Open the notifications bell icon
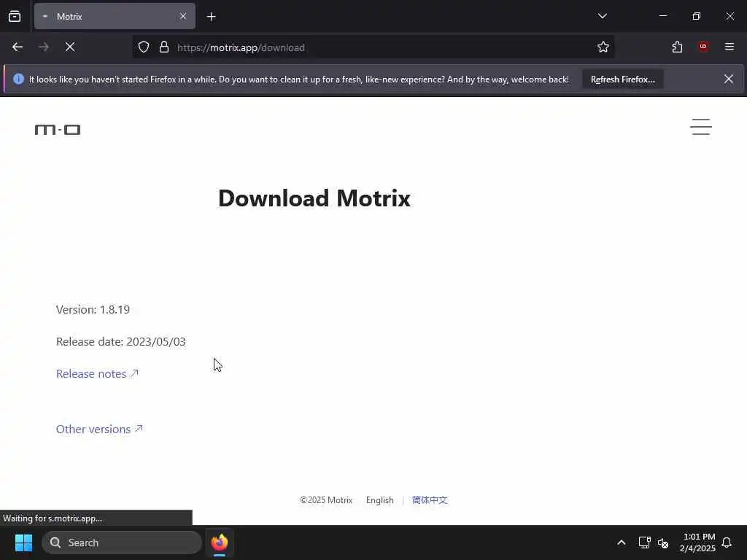 coord(727,542)
